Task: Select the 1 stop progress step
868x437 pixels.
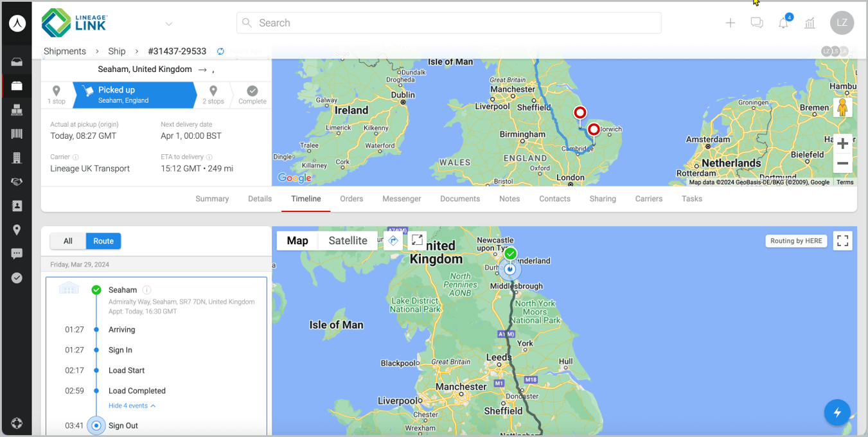Action: (57, 95)
